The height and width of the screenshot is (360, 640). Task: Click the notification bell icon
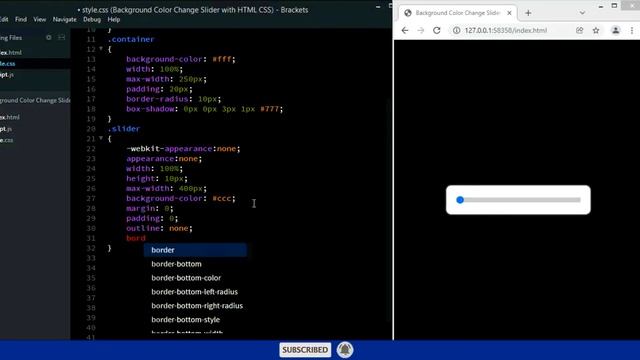tap(345, 350)
